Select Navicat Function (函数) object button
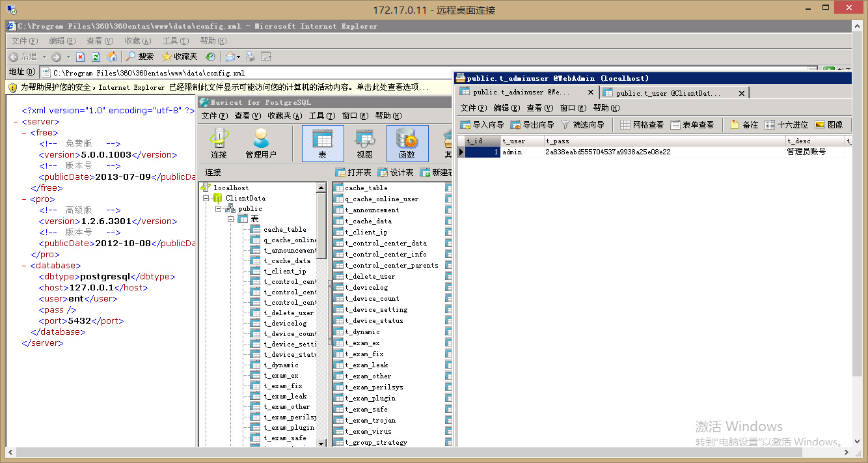The height and width of the screenshot is (463, 868). (x=407, y=143)
